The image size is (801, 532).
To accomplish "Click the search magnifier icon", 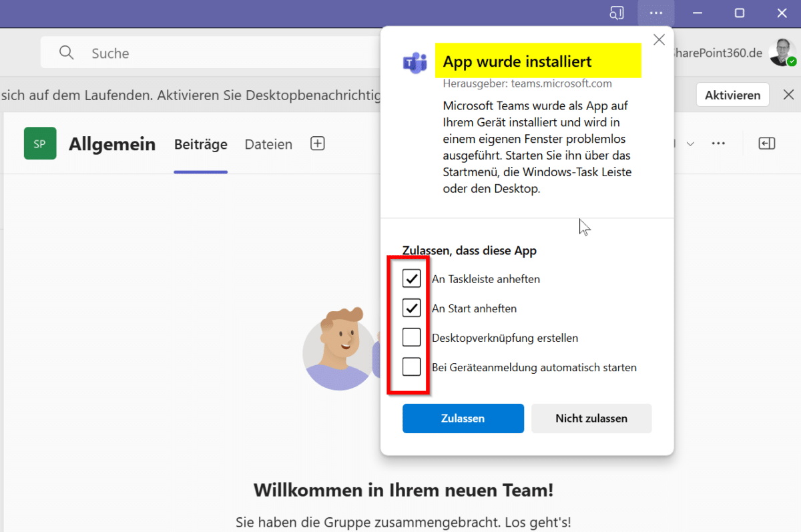I will tap(66, 53).
